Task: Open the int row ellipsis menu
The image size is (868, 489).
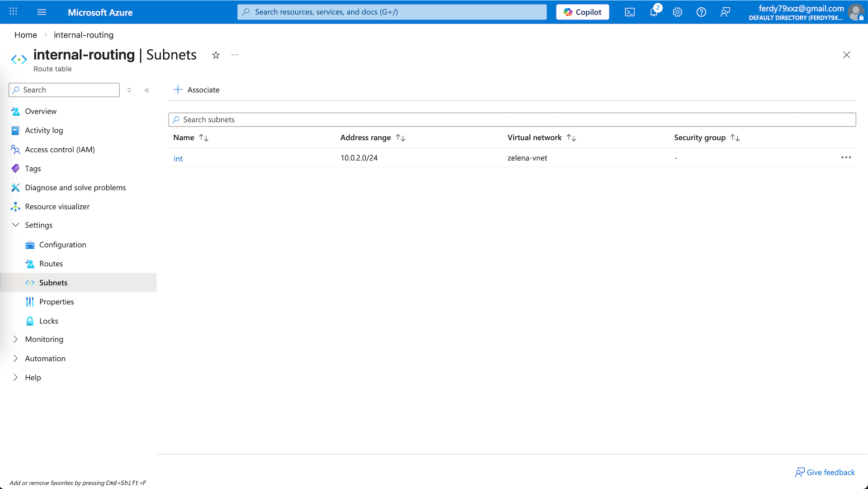Action: point(846,157)
